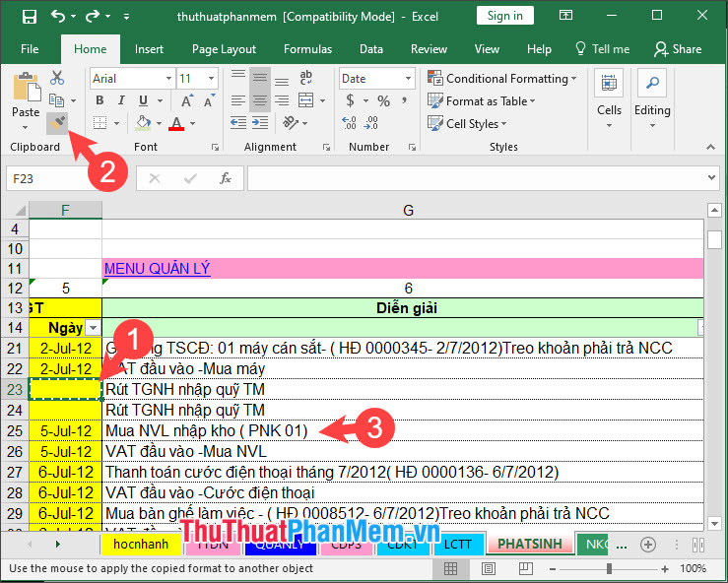Click the yellow Fill Color bucket
Image resolution: width=728 pixels, height=583 pixels.
point(143,123)
